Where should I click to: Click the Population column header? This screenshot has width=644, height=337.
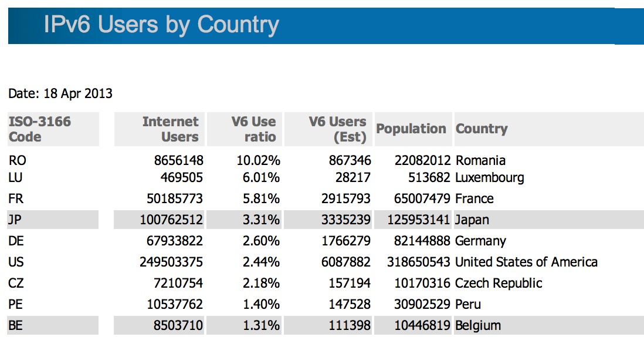411,129
